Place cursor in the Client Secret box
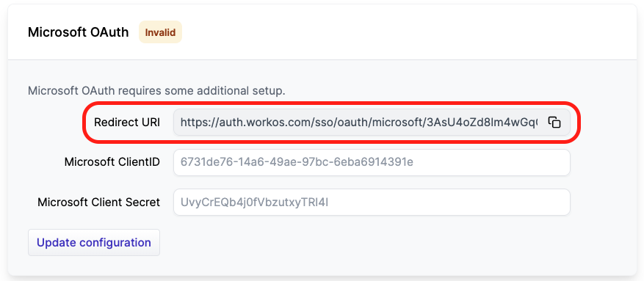The image size is (644, 281). click(x=372, y=202)
